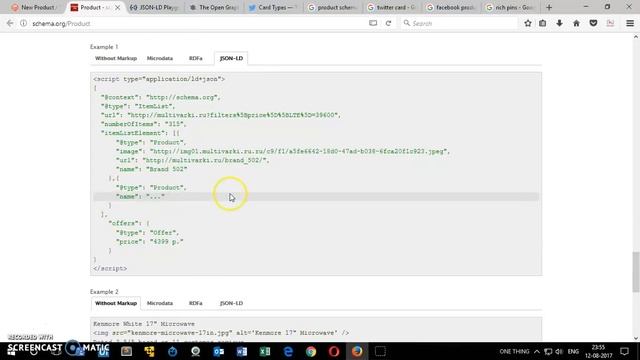This screenshot has height=360, width=640.
Task: Click the "Example 1" heading text
Action: [104, 47]
